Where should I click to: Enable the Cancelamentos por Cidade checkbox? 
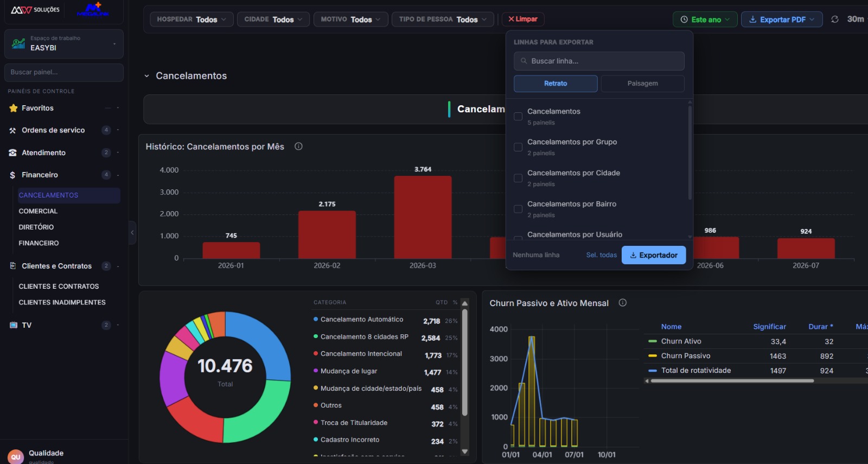(x=518, y=178)
